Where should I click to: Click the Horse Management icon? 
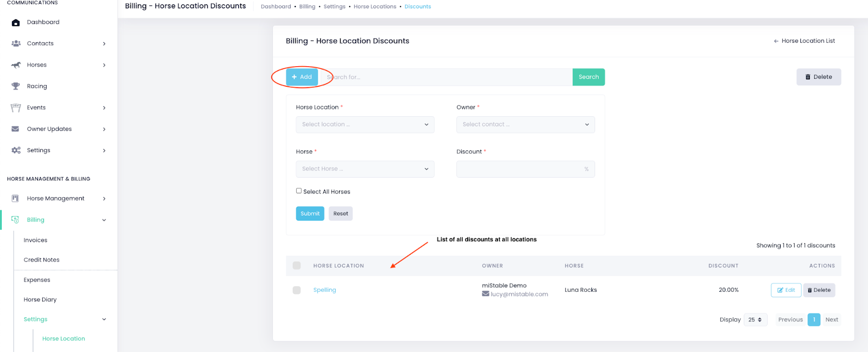click(x=16, y=198)
